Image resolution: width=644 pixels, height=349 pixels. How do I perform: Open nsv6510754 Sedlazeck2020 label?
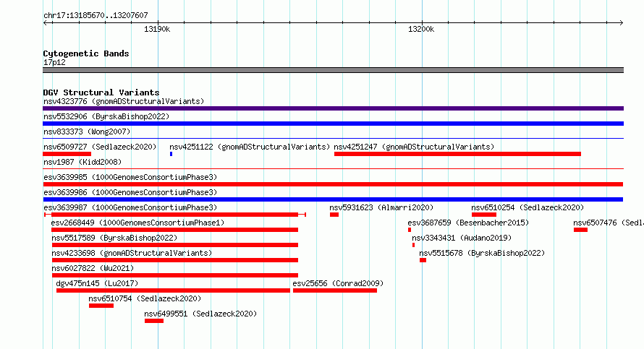[x=145, y=298]
